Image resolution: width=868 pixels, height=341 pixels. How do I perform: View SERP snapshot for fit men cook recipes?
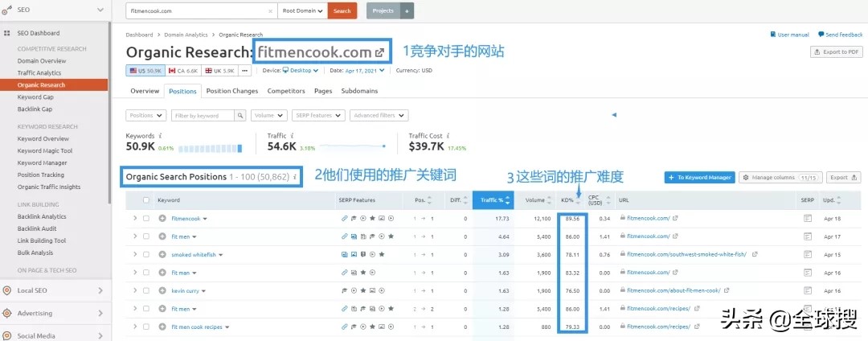pyautogui.click(x=808, y=327)
